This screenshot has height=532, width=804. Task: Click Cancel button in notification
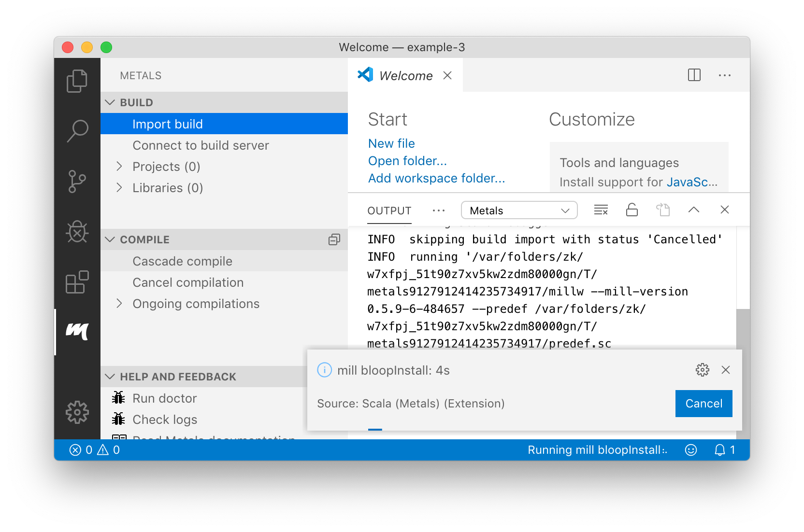click(x=704, y=404)
